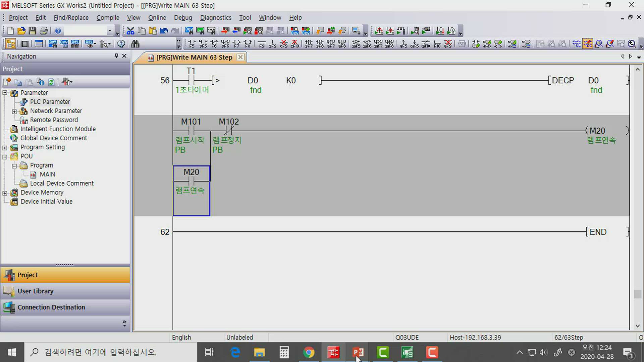Copy selection with copy icon
644x362 pixels.
point(142,31)
